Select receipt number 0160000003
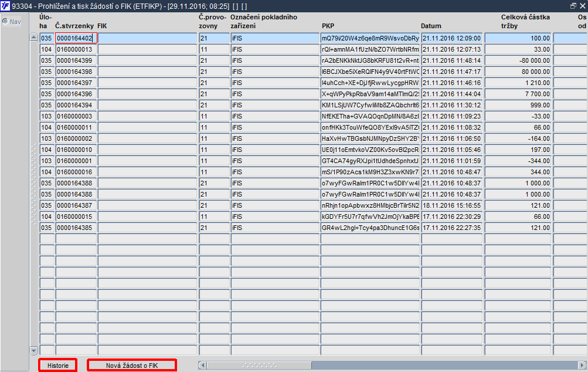This screenshot has width=588, height=372. [76, 116]
